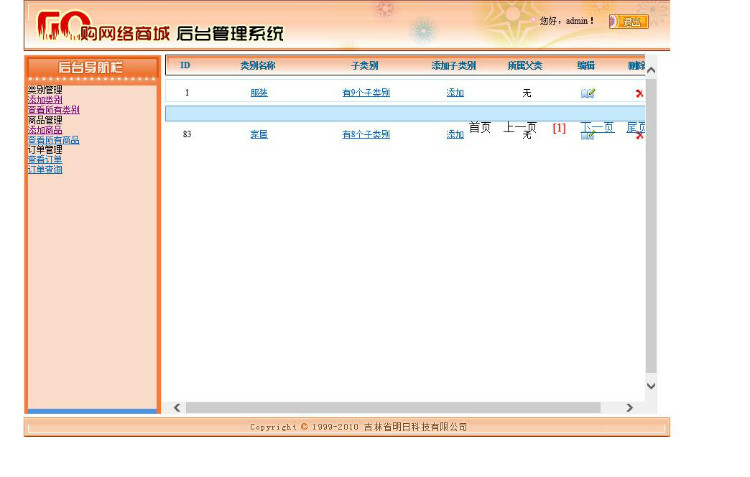Go to next page via 下一页

tap(597, 127)
